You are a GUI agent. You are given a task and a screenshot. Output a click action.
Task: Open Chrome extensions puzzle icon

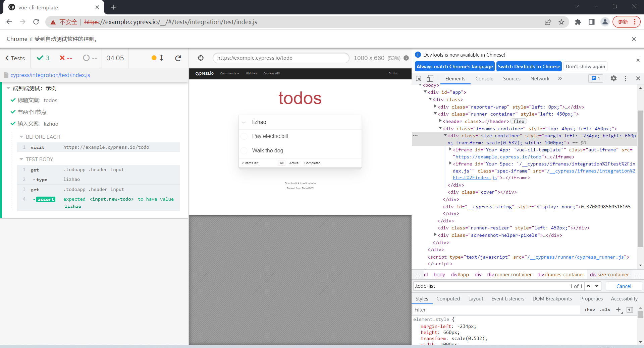click(x=578, y=22)
